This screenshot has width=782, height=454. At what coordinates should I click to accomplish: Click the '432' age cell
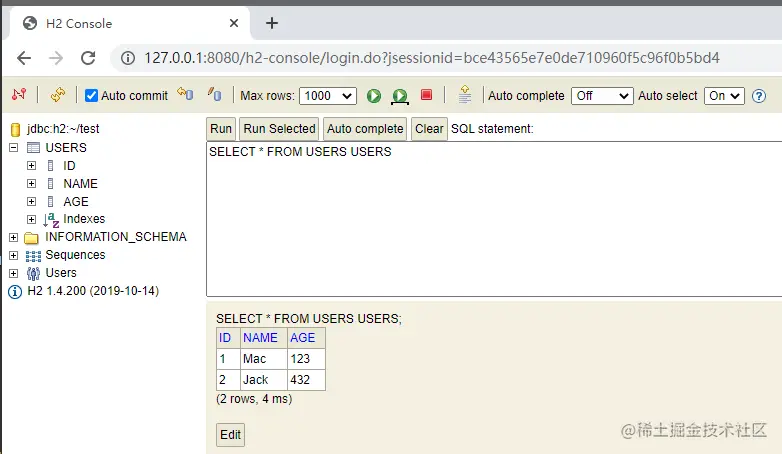coord(307,380)
